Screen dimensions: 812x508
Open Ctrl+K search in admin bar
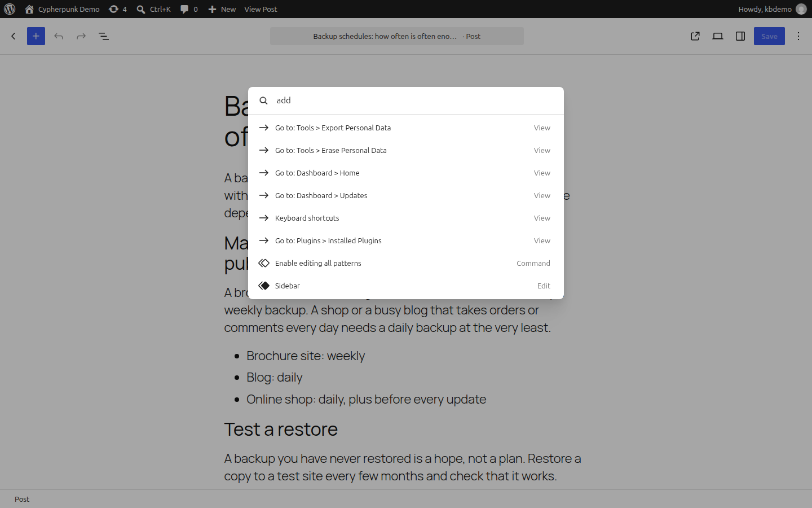coord(153,9)
